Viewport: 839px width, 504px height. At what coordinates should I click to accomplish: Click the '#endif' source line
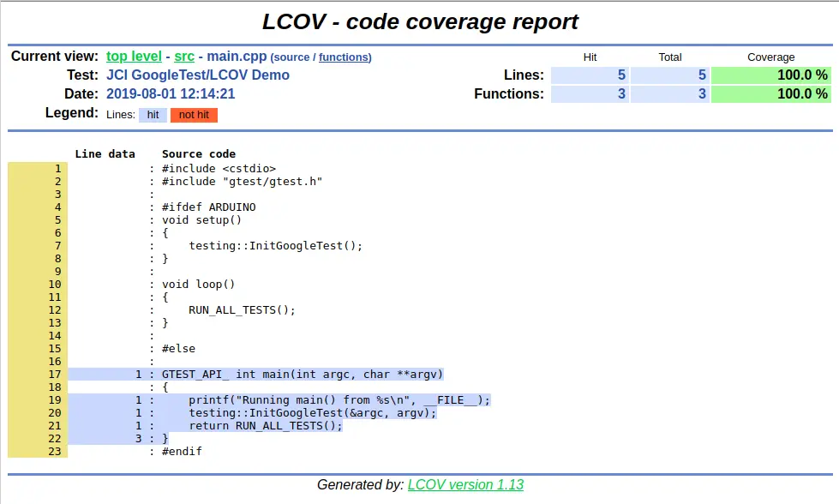tap(182, 451)
